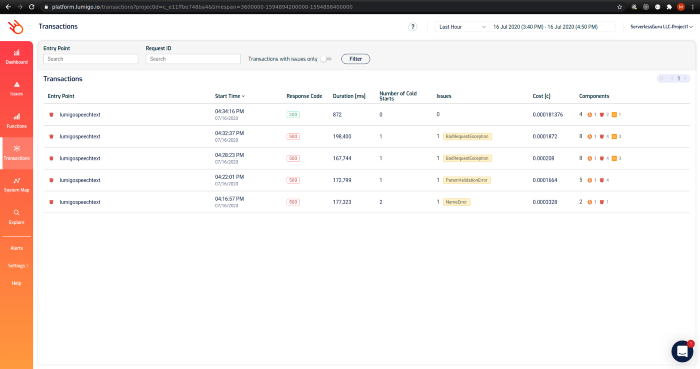Toggle Transactions with issues only switch

coord(326,59)
